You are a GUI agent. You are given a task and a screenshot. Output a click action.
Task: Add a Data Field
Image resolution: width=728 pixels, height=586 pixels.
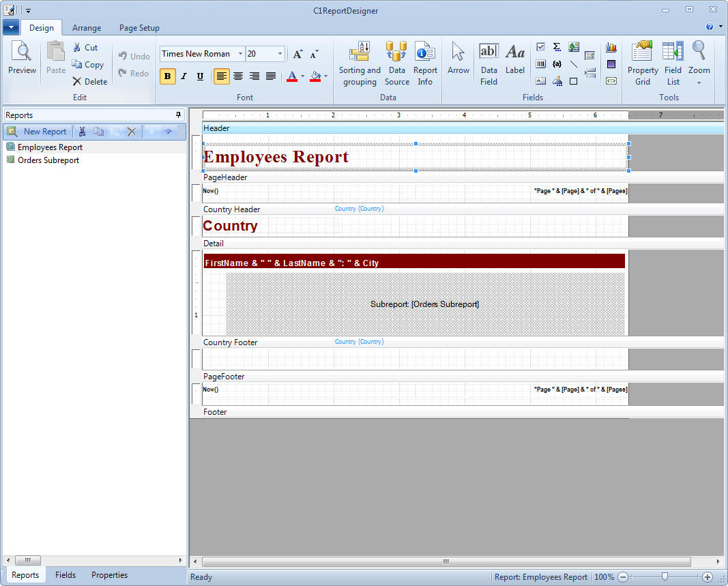point(489,64)
